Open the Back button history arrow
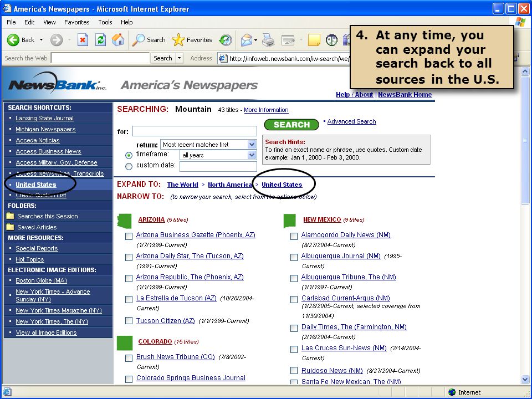This screenshot has height=399, width=532. [41, 40]
